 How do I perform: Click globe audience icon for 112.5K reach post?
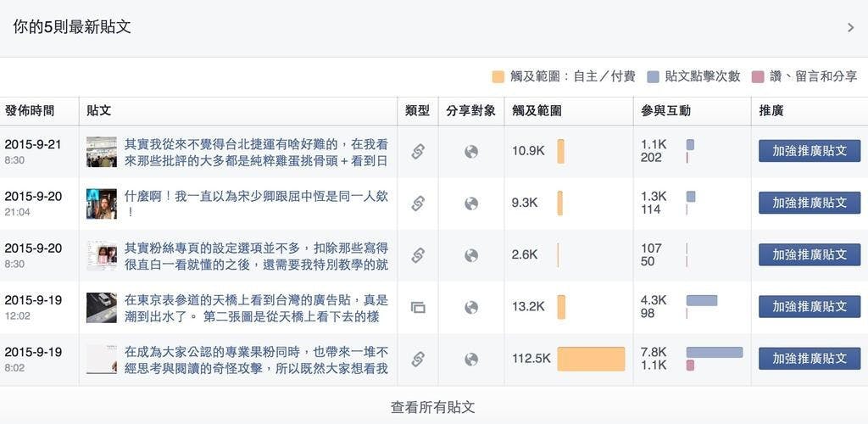click(x=471, y=359)
